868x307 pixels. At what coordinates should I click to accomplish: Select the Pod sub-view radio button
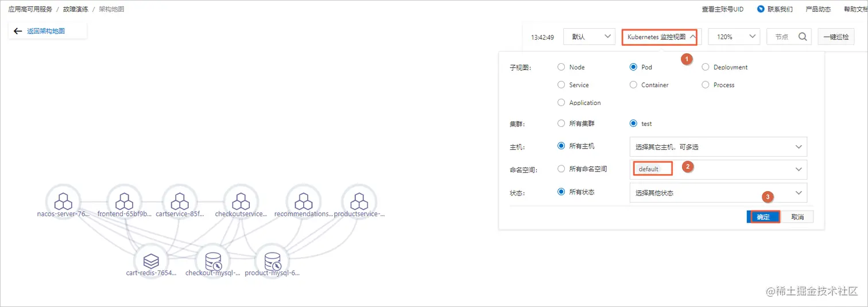coord(633,67)
